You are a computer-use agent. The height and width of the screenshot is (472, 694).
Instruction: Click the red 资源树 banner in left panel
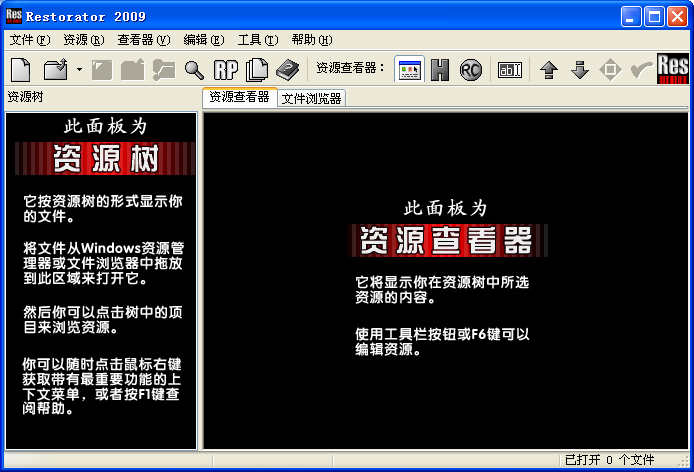pyautogui.click(x=105, y=158)
